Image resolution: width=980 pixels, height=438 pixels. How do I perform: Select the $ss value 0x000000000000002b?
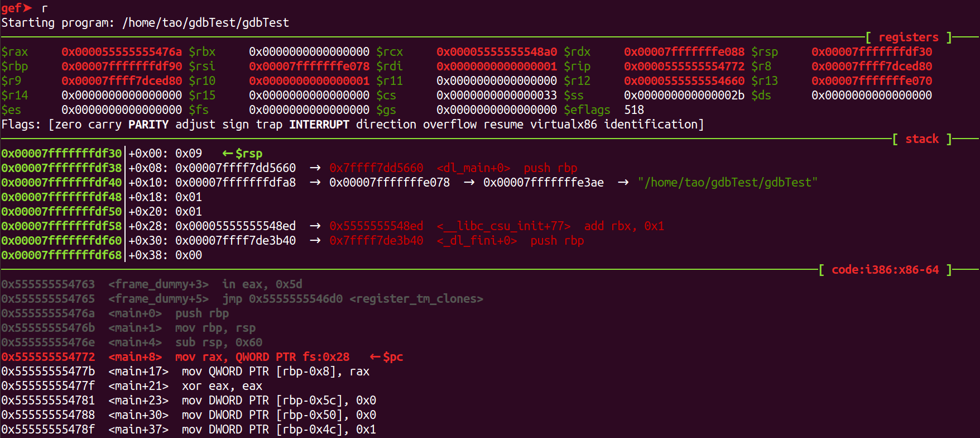tap(684, 95)
